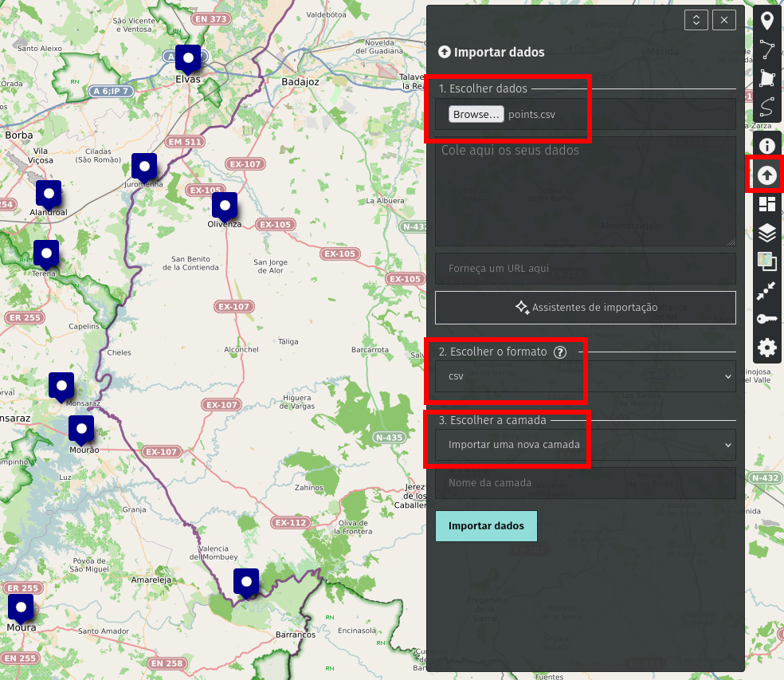Open the layers manager icon
Image resolution: width=784 pixels, height=680 pixels.
pos(767,233)
